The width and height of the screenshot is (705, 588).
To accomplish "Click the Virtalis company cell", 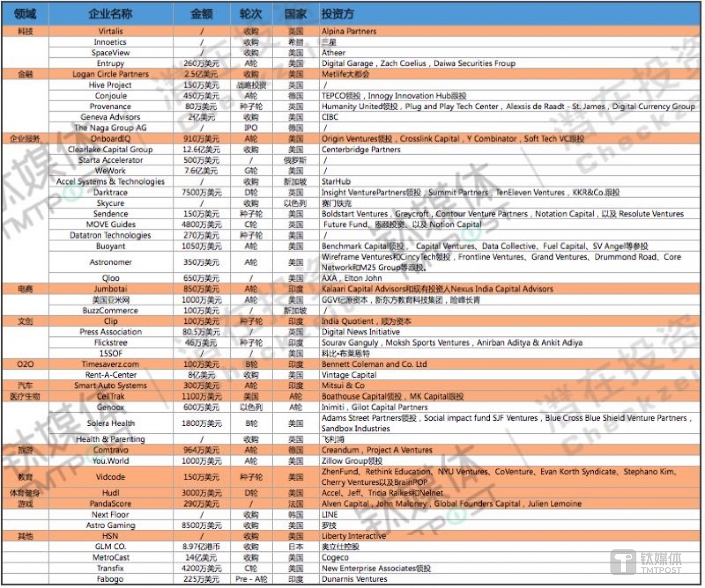I will click(111, 31).
